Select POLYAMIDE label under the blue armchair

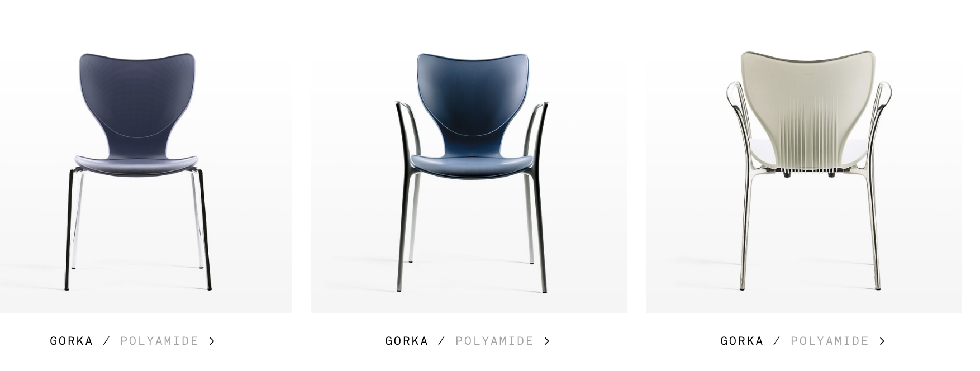click(494, 341)
